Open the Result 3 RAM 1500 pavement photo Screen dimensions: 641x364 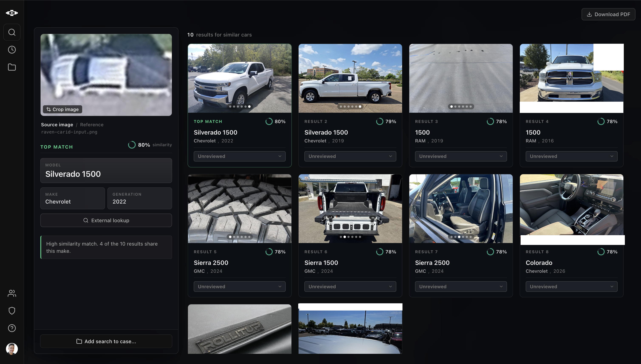tap(461, 78)
